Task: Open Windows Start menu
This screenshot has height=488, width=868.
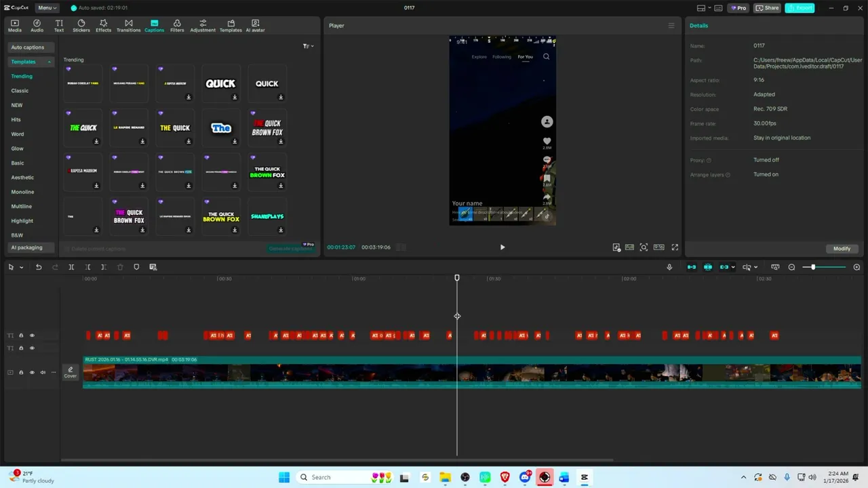Action: pyautogui.click(x=284, y=477)
